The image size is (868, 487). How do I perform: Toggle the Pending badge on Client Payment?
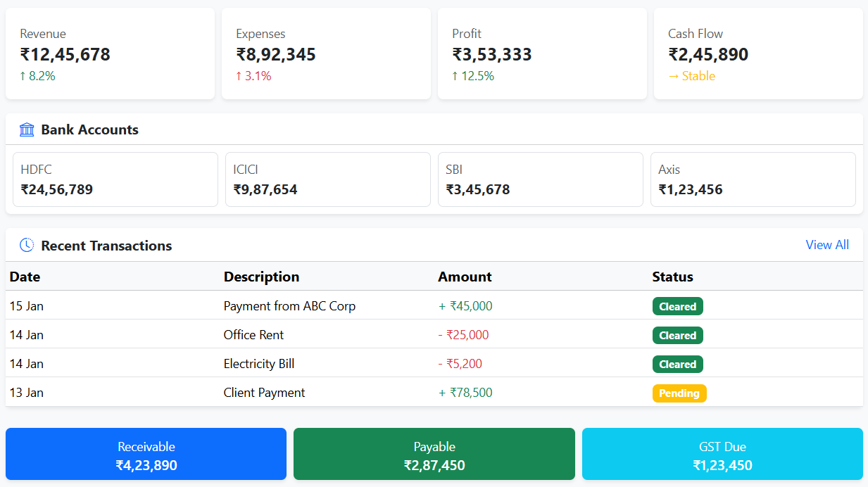[x=679, y=393]
